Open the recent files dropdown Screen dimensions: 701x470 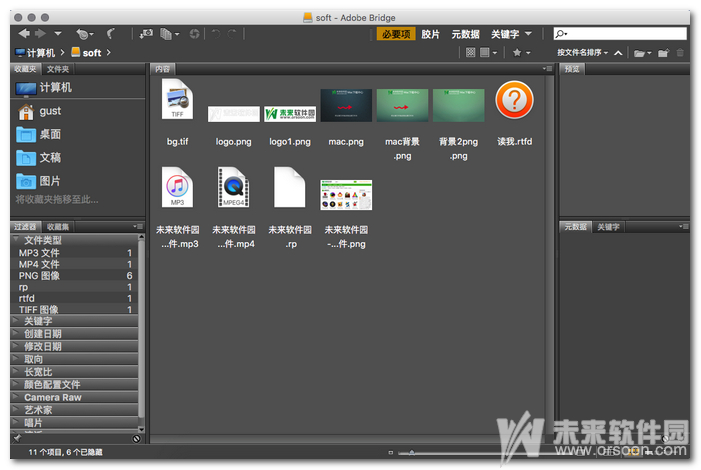click(x=84, y=34)
